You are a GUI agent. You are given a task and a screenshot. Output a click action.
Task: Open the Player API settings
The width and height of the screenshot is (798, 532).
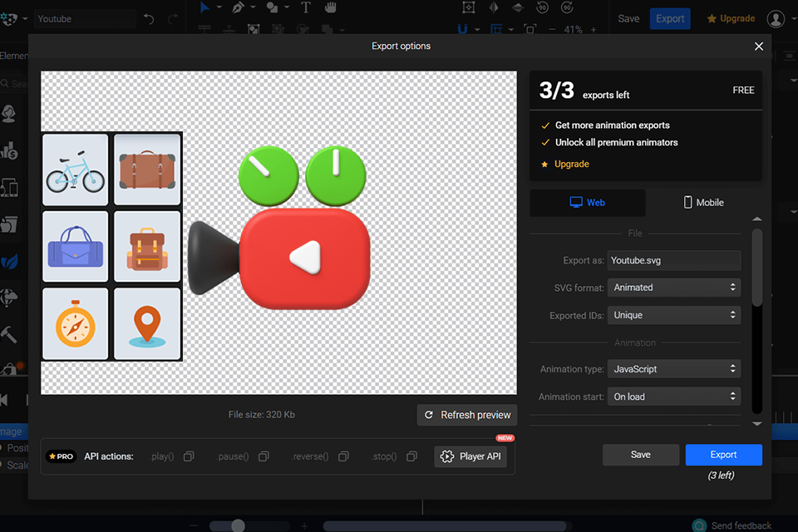pos(470,456)
